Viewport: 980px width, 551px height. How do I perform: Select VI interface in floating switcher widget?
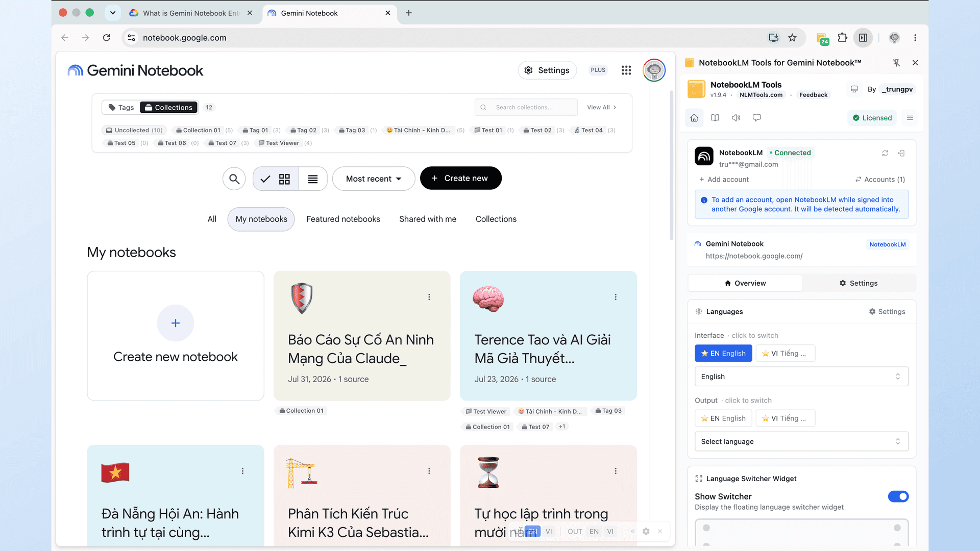pos(549,532)
